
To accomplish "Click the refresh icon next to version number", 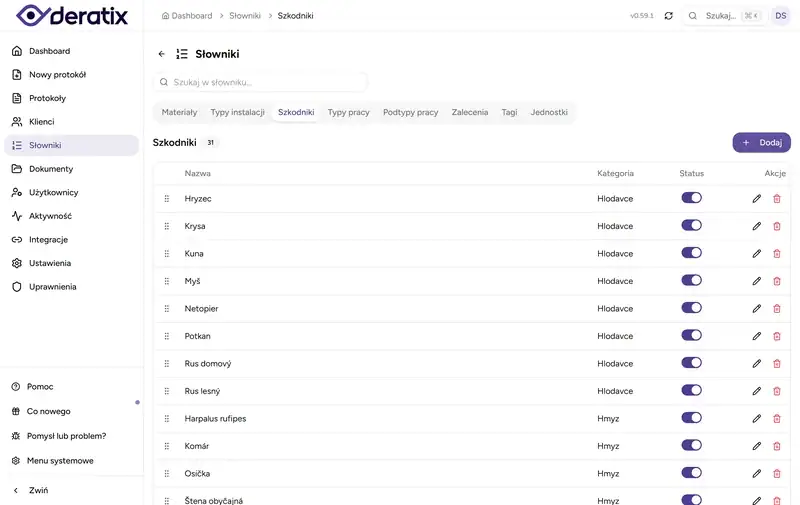I will 668,16.
